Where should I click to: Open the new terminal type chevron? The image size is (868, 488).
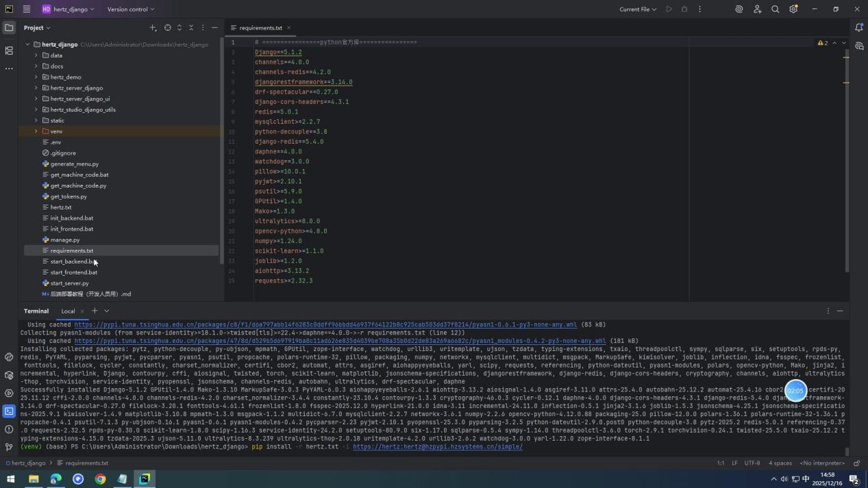[x=106, y=311]
